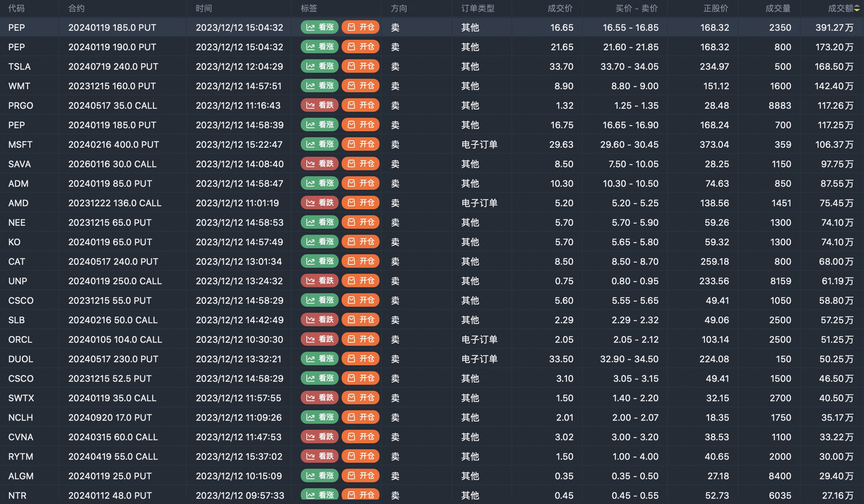
Task: Click the 订单类型 column header
Action: 478,8
